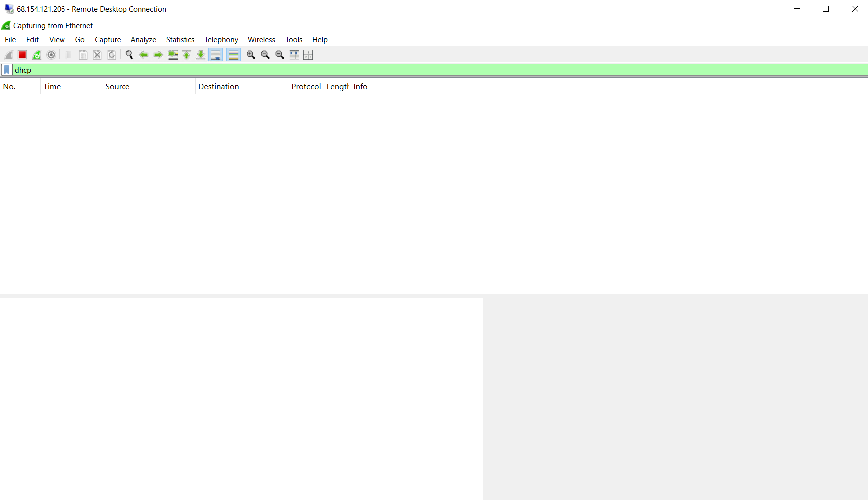This screenshot has width=868, height=500.
Task: Restart the current capture
Action: (x=37, y=55)
